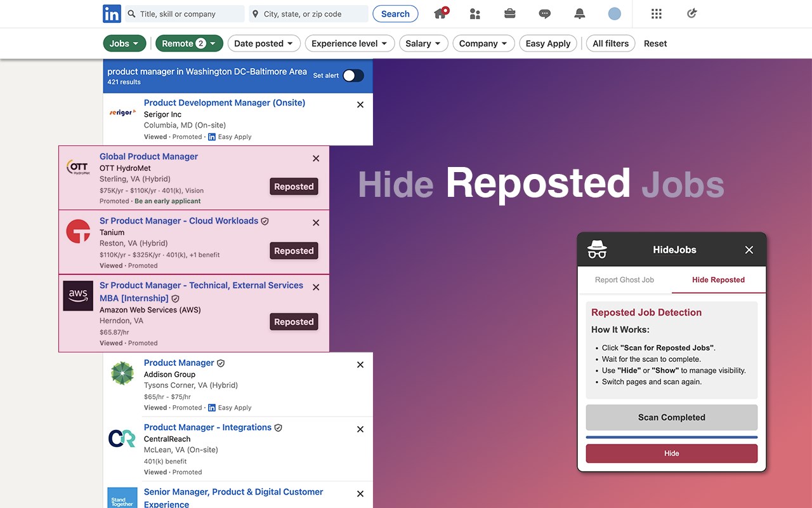This screenshot has width=812, height=508.
Task: Open Product Development Manager (Onsite) job
Action: pos(225,102)
